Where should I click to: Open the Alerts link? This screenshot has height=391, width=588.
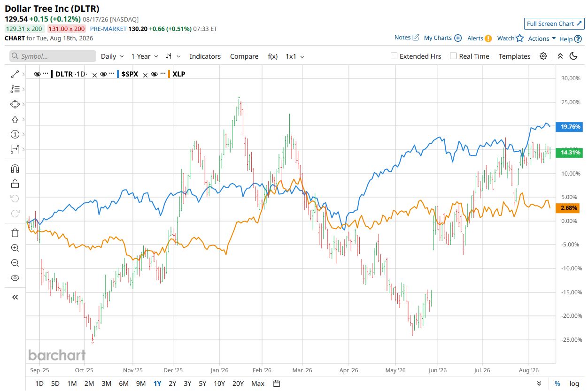point(480,38)
